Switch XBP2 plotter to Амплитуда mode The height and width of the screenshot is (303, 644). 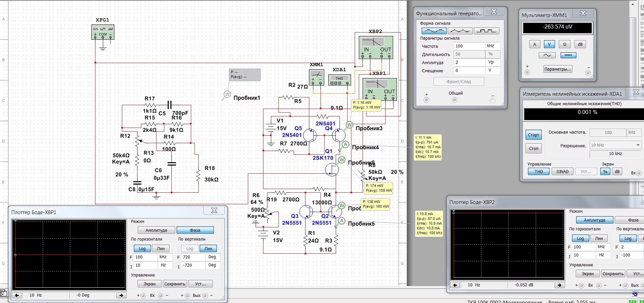(594, 220)
